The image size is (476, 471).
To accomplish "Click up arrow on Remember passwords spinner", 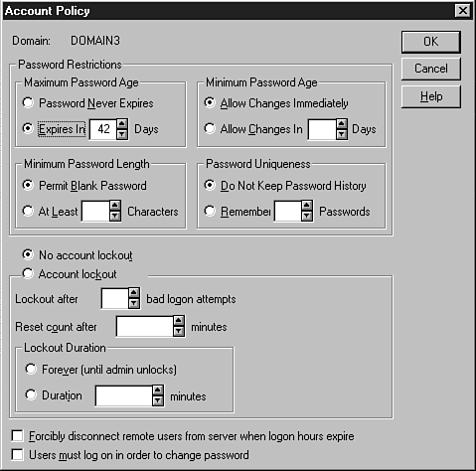I will click(x=307, y=206).
